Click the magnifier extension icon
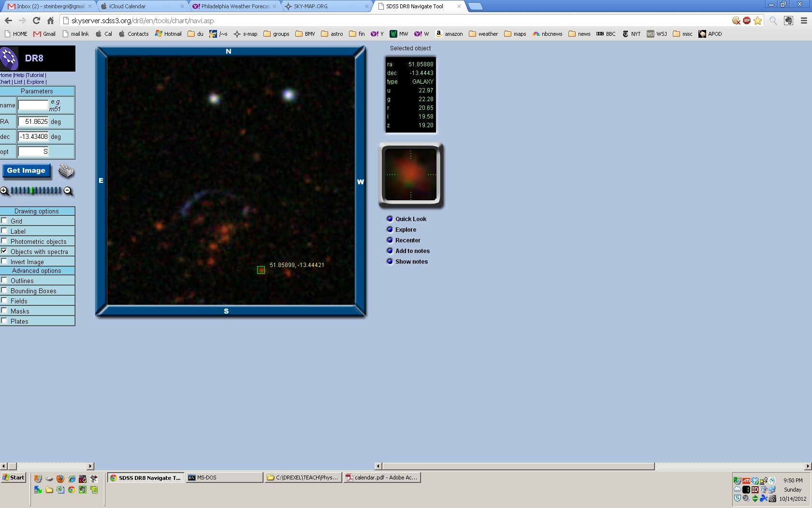The height and width of the screenshot is (508, 812). (x=773, y=21)
